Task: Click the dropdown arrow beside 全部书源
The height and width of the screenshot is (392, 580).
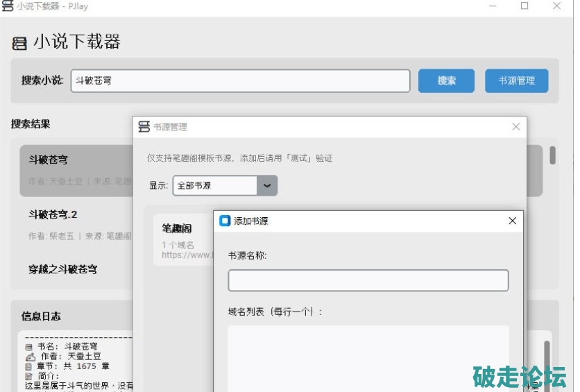Action: 267,185
